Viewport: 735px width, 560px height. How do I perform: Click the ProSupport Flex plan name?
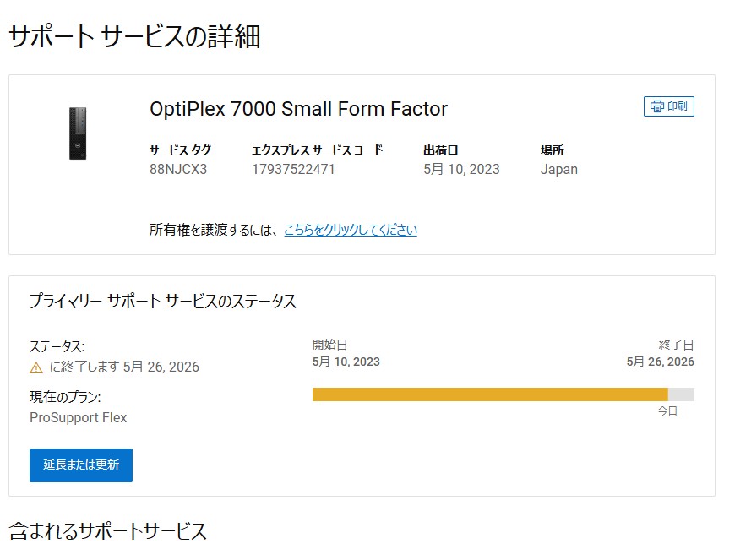(79, 417)
